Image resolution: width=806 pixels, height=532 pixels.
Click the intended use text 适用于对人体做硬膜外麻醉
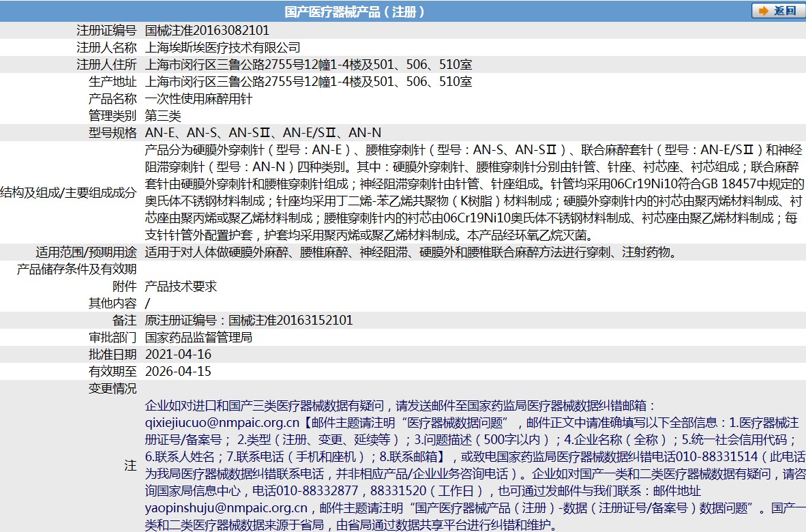[x=217, y=252]
